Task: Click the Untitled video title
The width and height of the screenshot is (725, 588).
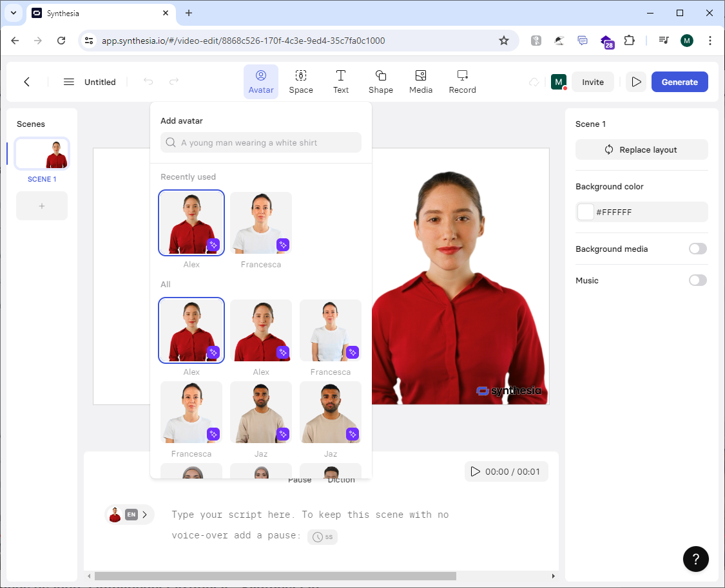Action: point(100,82)
